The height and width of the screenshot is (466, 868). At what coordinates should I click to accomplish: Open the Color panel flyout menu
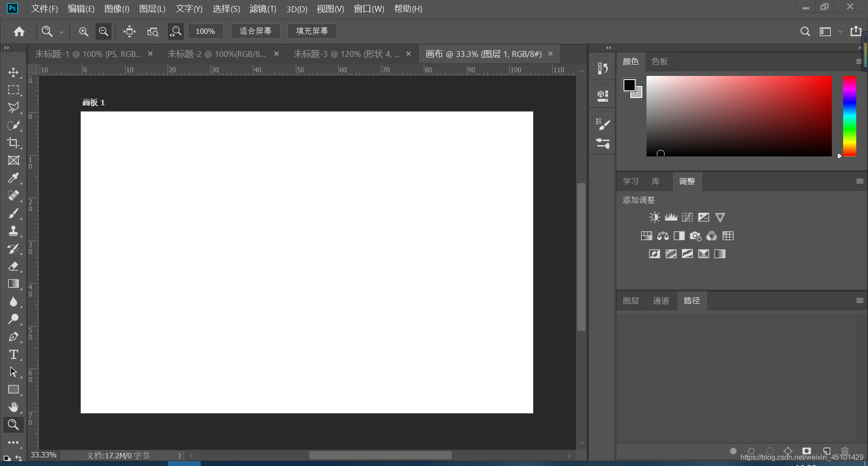click(859, 61)
